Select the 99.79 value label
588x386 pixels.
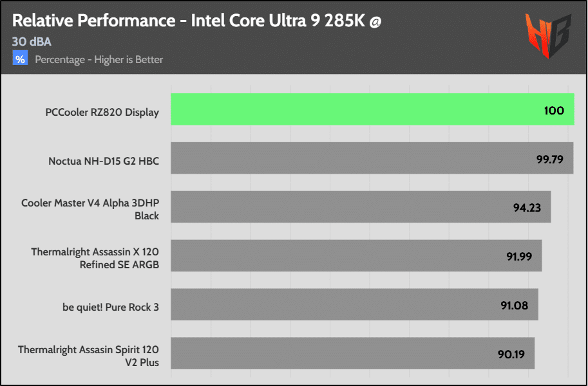pos(550,159)
